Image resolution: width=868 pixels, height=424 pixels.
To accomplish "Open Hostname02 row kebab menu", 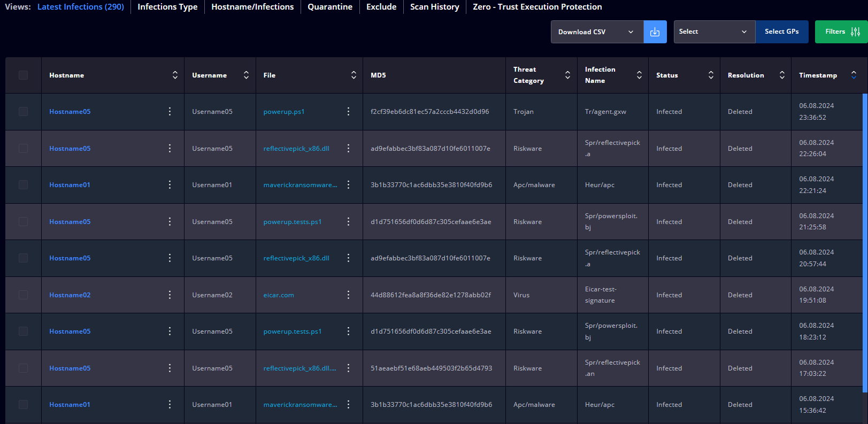I will tap(170, 295).
